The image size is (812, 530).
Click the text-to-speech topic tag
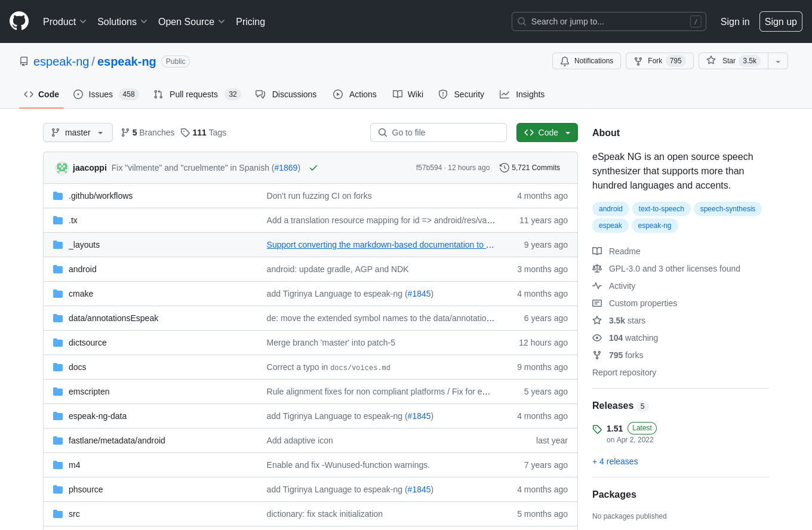(662, 209)
